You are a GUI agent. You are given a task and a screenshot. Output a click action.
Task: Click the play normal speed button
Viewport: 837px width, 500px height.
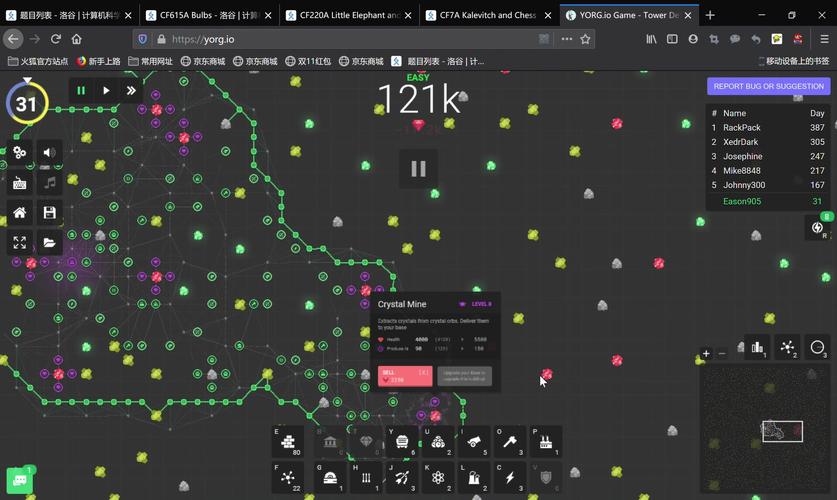[x=106, y=91]
